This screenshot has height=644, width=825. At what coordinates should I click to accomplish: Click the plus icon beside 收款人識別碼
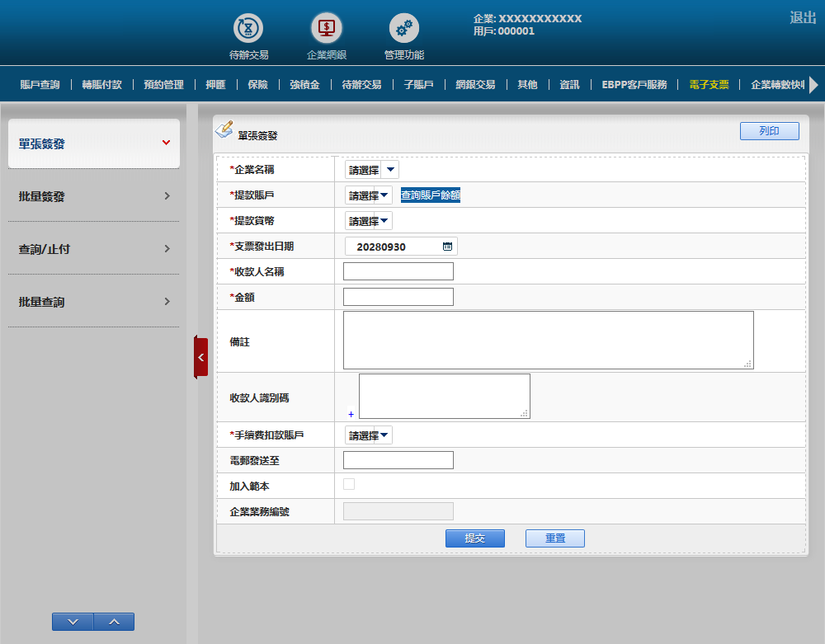tap(350, 414)
